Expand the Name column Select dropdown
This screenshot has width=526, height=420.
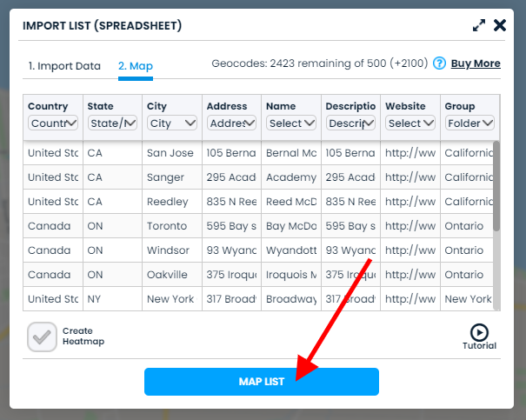(x=291, y=123)
